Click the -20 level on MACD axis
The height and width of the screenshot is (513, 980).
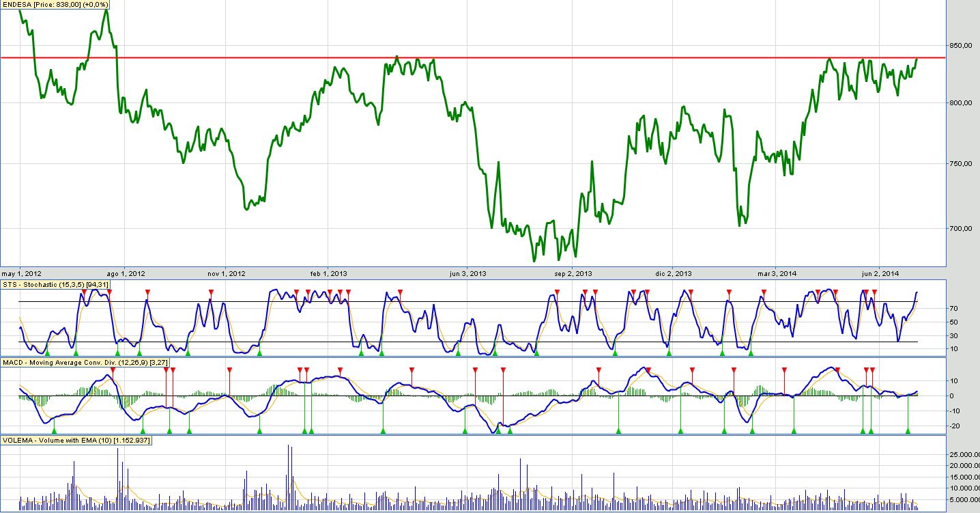pyautogui.click(x=955, y=426)
